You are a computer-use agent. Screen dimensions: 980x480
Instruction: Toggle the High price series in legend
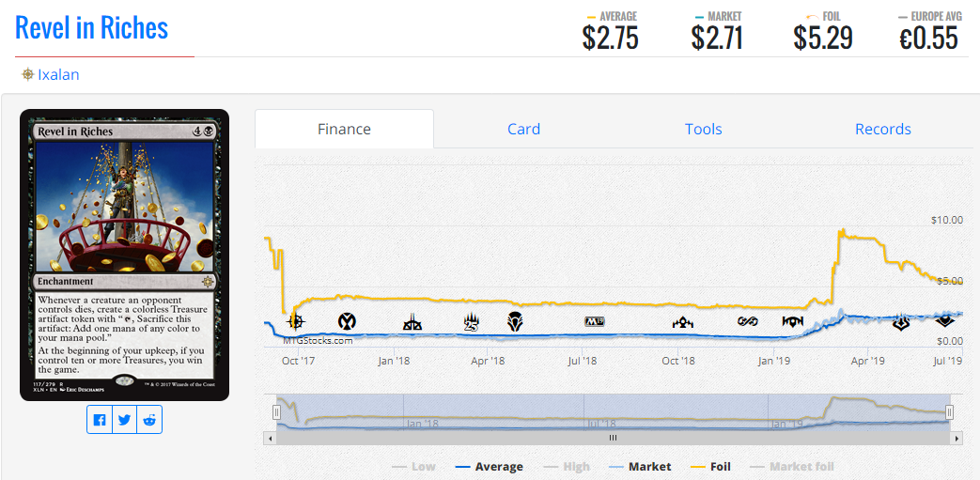[x=568, y=466]
